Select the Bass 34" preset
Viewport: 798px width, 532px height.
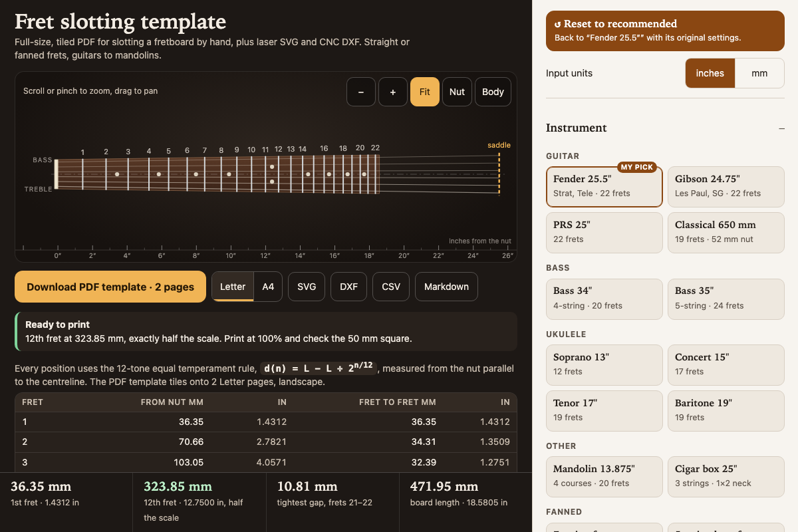point(604,299)
